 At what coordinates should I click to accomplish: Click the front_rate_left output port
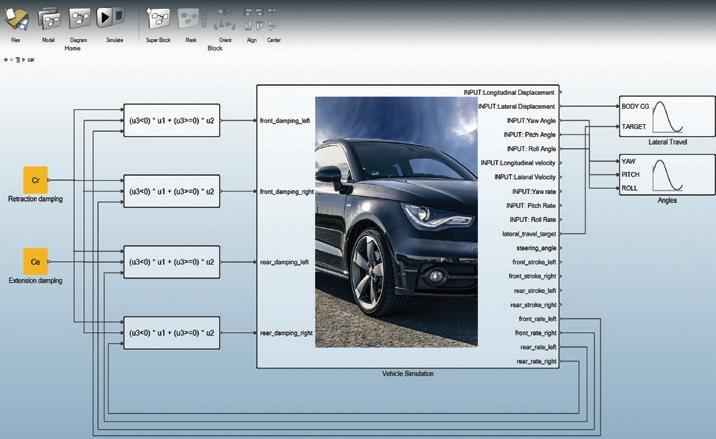tap(537, 319)
